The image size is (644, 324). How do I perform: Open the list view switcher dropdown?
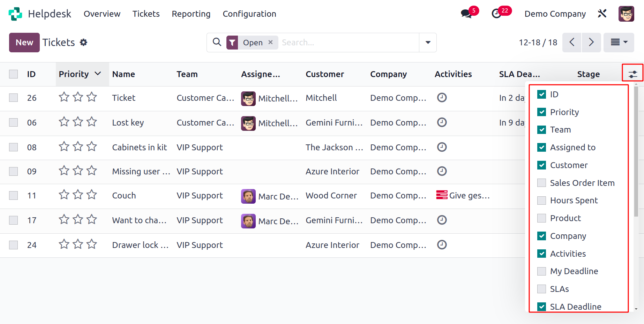click(619, 43)
